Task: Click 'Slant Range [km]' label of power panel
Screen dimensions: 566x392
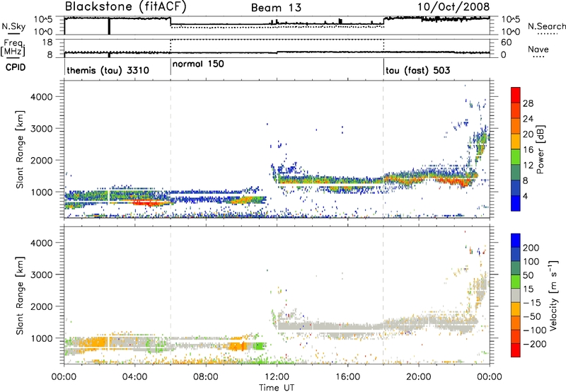Action: pos(20,149)
